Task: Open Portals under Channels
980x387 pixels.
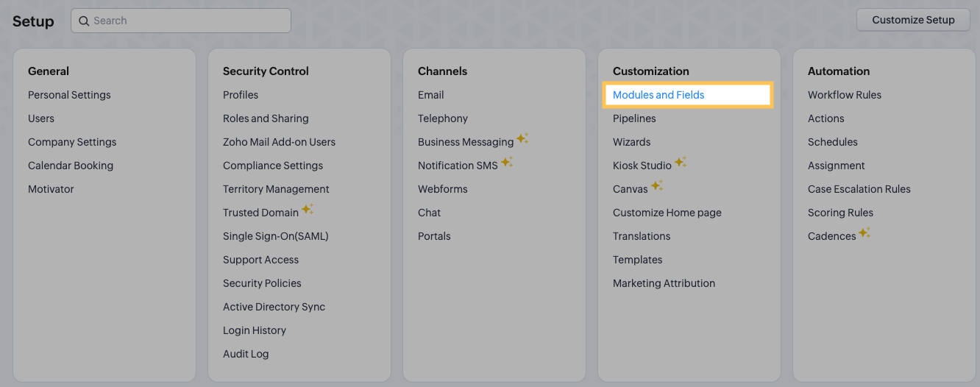Action: [x=434, y=236]
